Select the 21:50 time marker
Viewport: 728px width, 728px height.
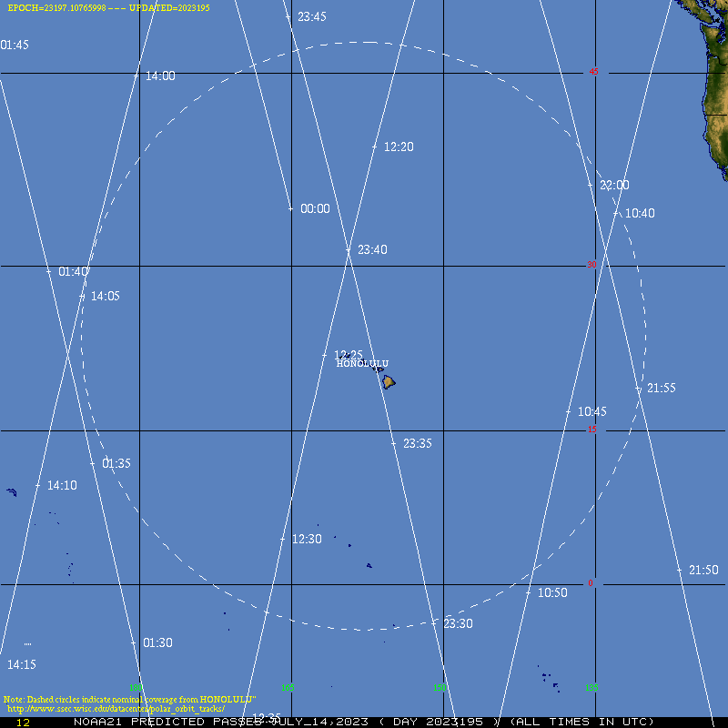pyautogui.click(x=703, y=570)
